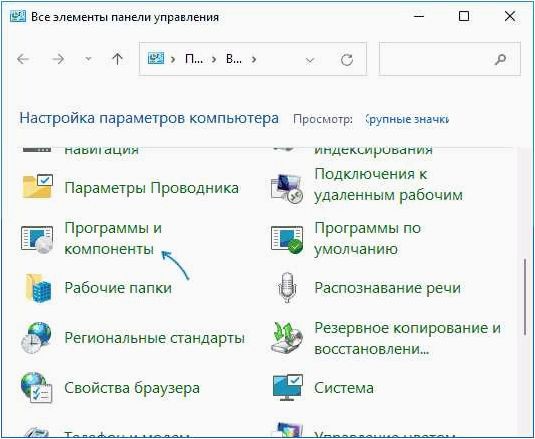Open Подключения к удаленным рабочим link
The height and width of the screenshot is (439, 535).
click(x=388, y=185)
